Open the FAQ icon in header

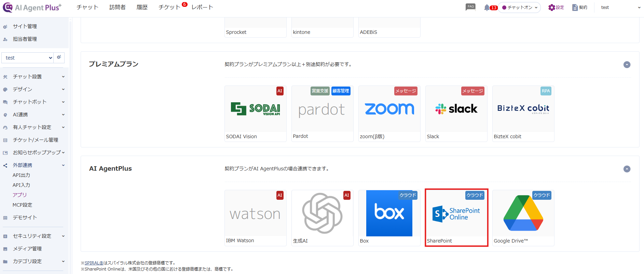coord(470,7)
